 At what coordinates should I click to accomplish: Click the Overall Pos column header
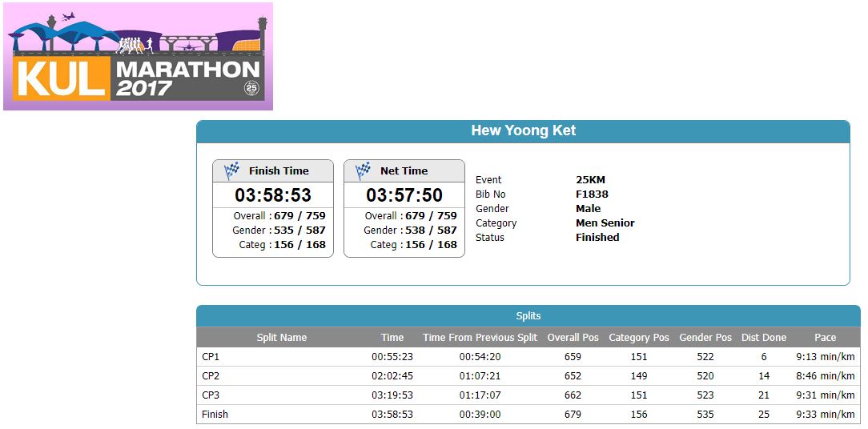point(573,337)
